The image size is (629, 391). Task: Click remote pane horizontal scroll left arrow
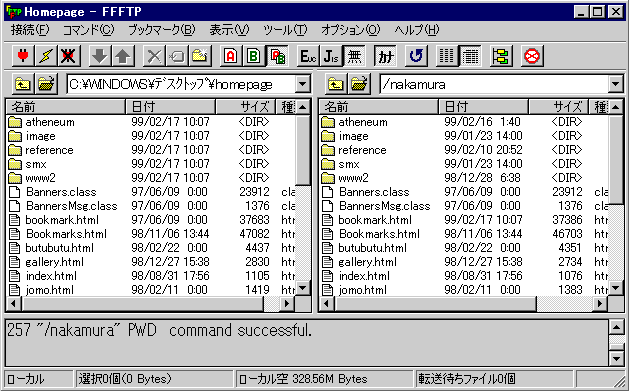pos(327,304)
